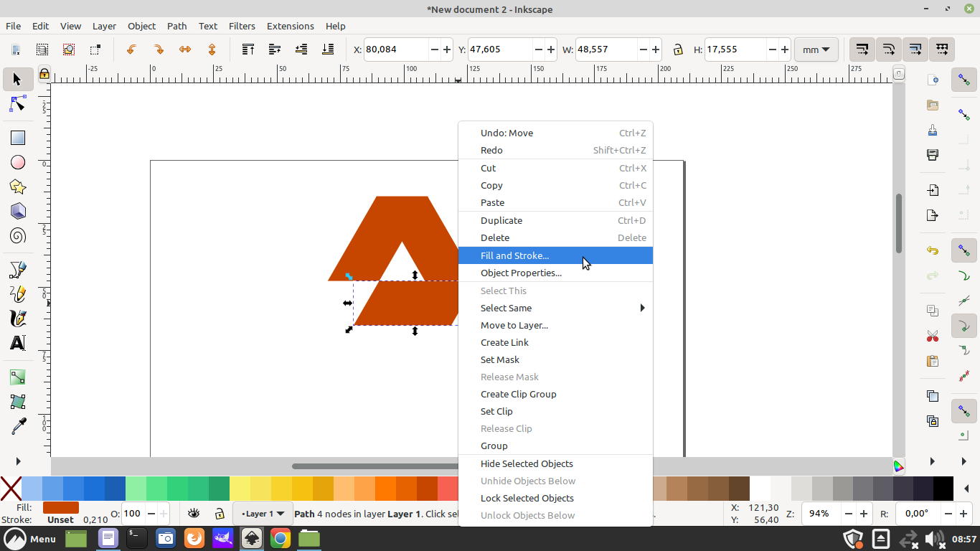Click Lock Selected Objects entry
Viewport: 980px width, 551px height.
pos(556,498)
